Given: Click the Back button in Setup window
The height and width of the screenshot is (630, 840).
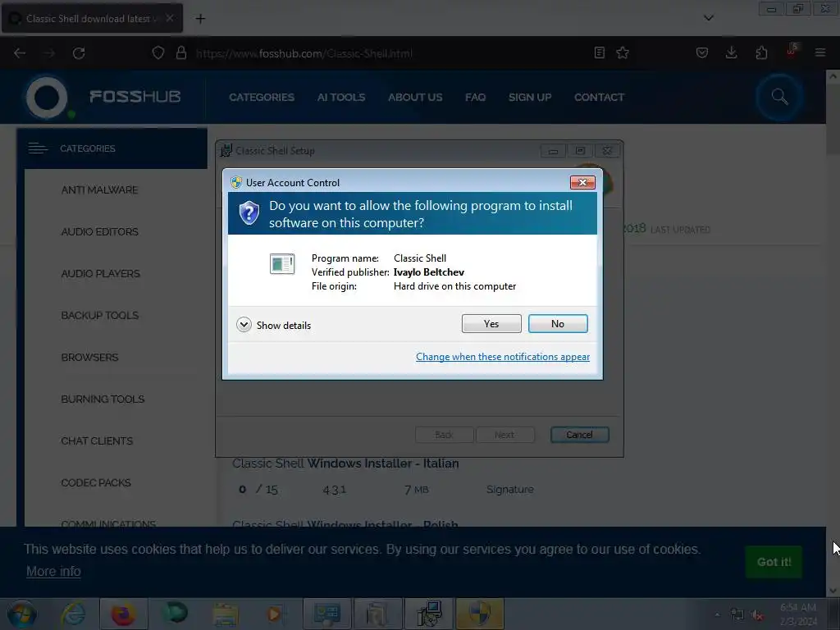Looking at the screenshot, I should tap(444, 435).
